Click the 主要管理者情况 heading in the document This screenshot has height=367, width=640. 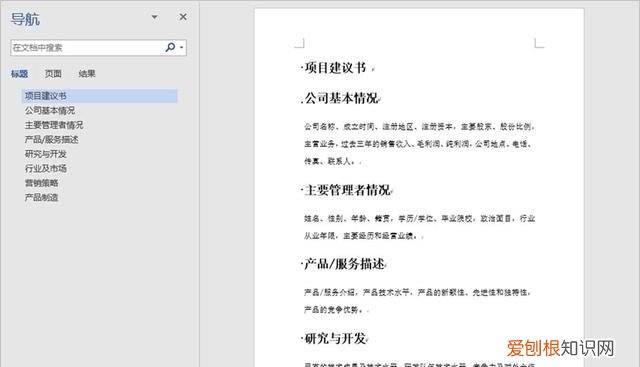click(x=347, y=190)
